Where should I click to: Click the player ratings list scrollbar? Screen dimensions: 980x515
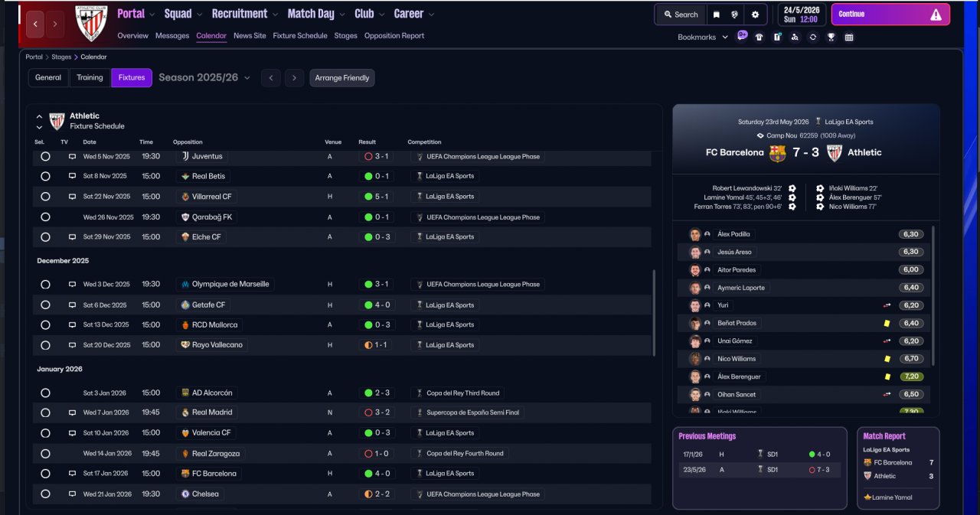coord(933,295)
